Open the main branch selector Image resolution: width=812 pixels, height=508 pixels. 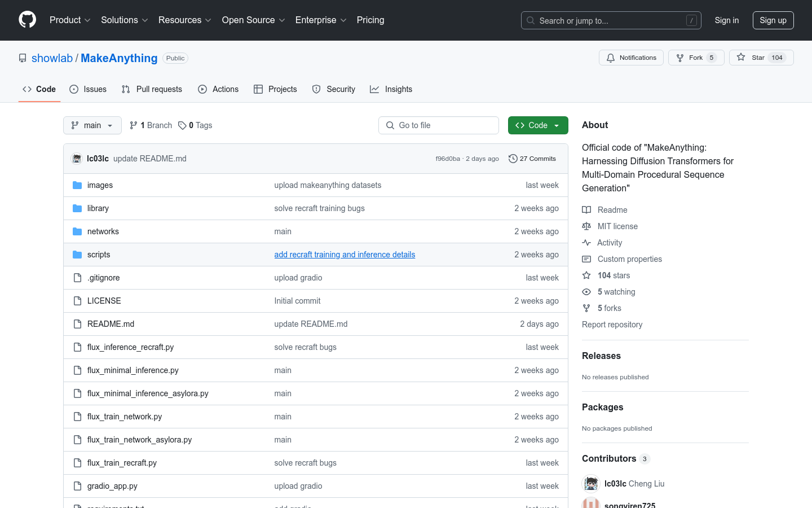[92, 125]
